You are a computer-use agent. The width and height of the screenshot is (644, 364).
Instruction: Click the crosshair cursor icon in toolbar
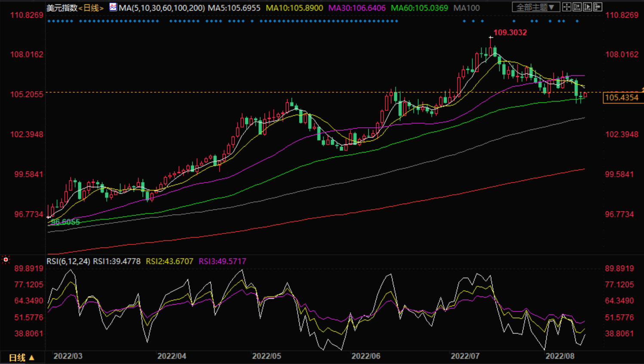tap(567, 7)
